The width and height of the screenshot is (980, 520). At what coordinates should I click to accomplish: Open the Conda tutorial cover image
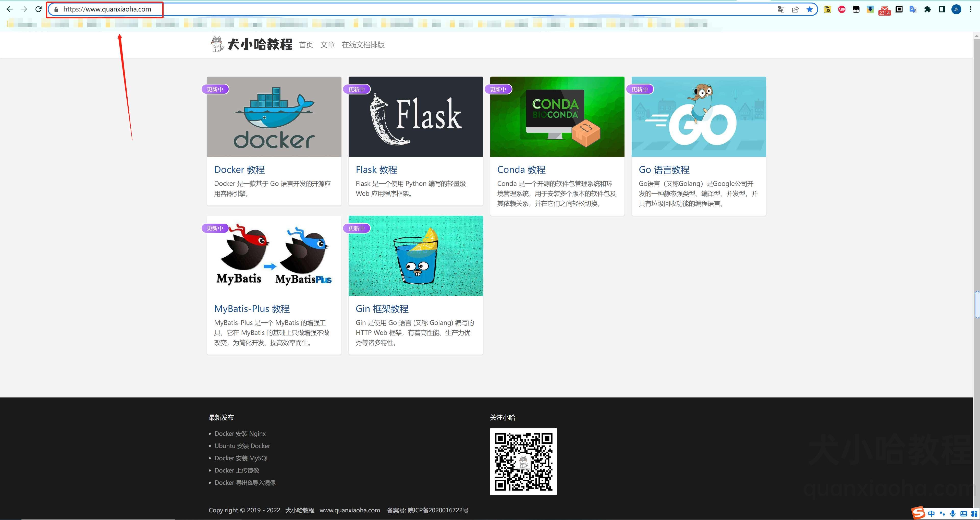tap(557, 117)
